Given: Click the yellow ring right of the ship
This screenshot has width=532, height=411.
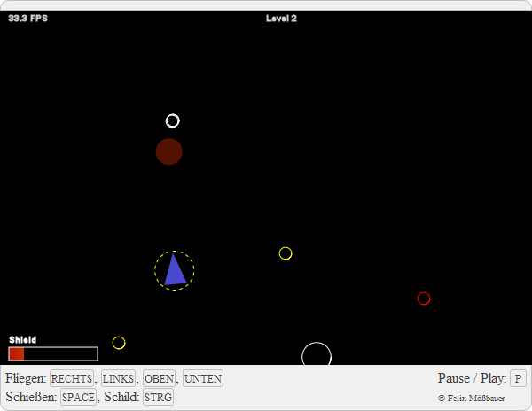Looking at the screenshot, I should coord(286,253).
